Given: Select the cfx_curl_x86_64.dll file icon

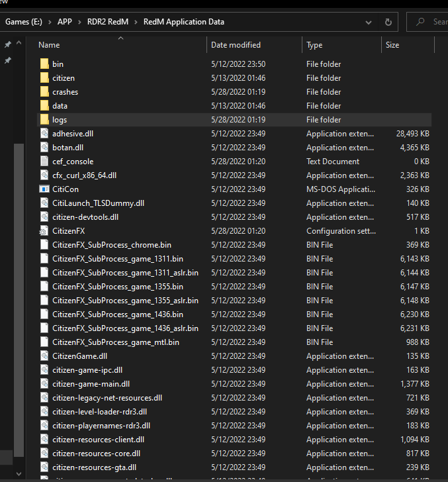Looking at the screenshot, I should [44, 175].
